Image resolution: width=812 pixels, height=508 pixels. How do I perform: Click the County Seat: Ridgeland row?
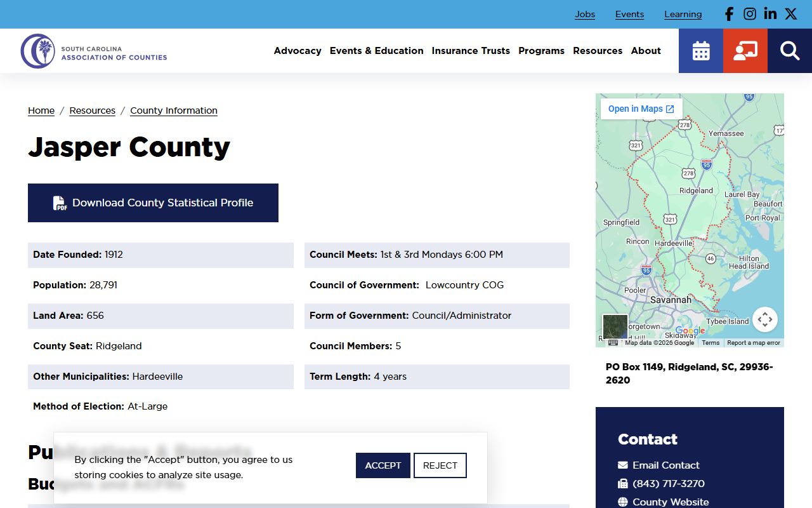[160, 346]
